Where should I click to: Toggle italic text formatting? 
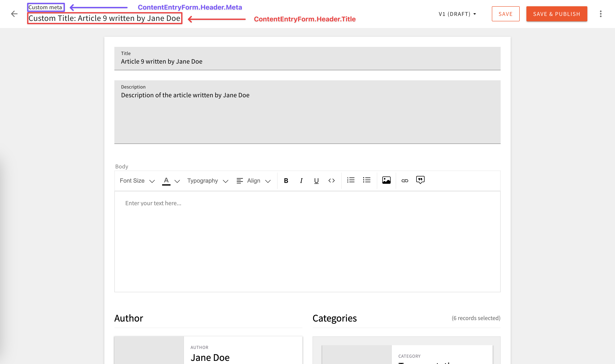click(x=301, y=181)
